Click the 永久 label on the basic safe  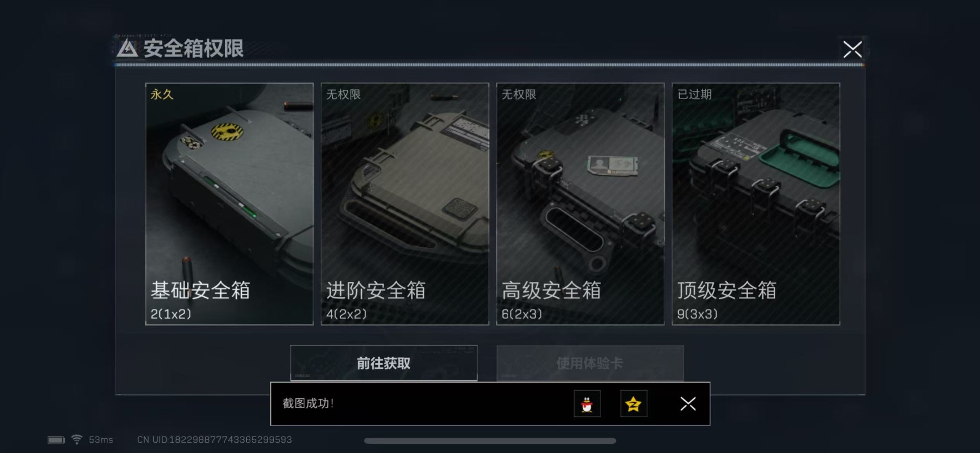pos(162,94)
